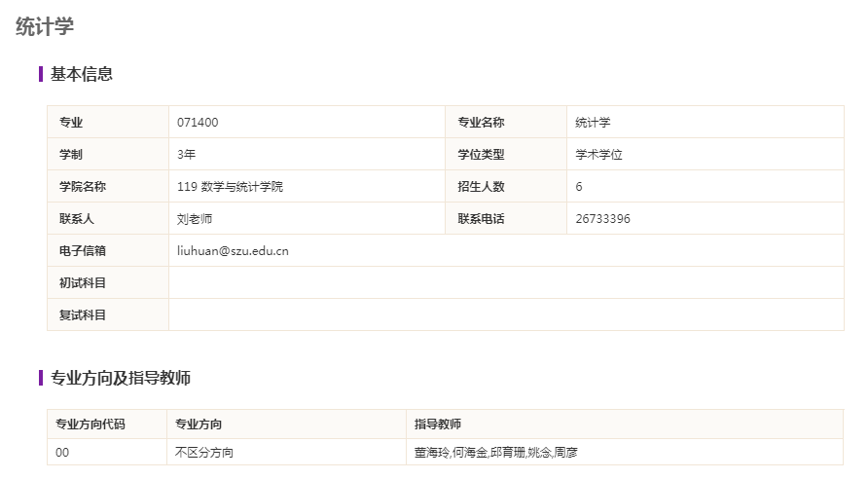The image size is (868, 480).
Task: Click the 招生人数 label cell
Action: [x=506, y=186]
